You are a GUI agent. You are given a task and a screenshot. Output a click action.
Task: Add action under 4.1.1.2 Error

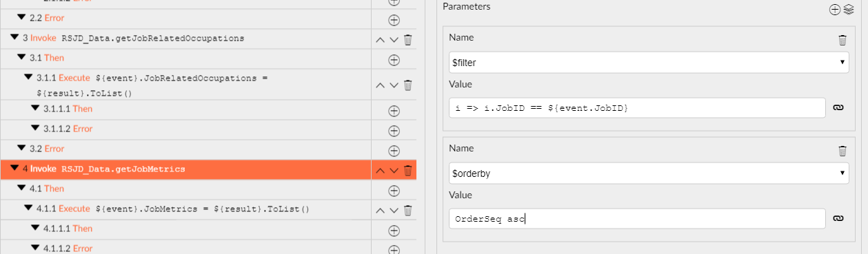pyautogui.click(x=394, y=248)
